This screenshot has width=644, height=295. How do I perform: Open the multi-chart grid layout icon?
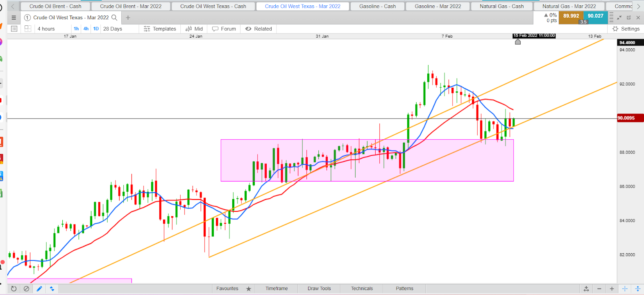(x=28, y=29)
